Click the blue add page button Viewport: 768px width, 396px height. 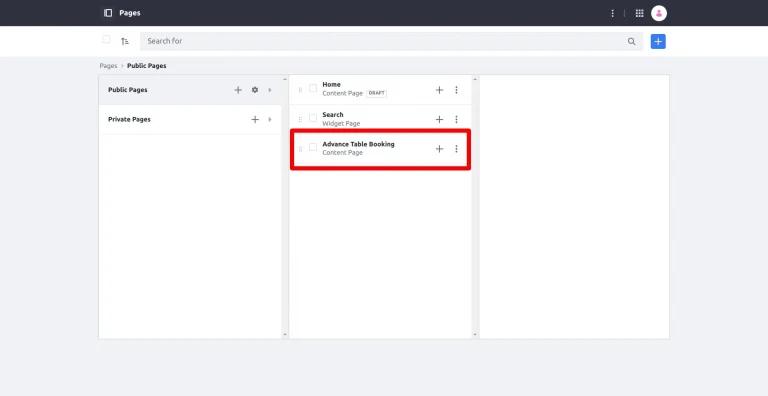pyautogui.click(x=658, y=42)
